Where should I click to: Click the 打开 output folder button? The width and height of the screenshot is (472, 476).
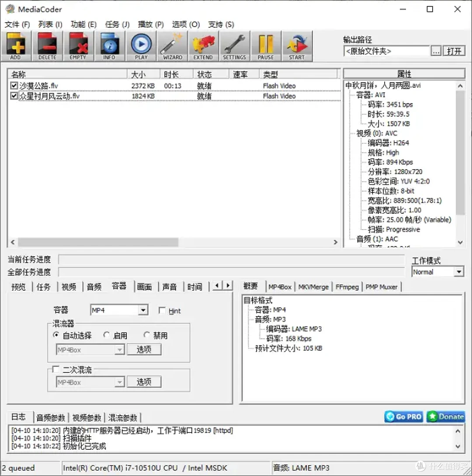tap(454, 51)
